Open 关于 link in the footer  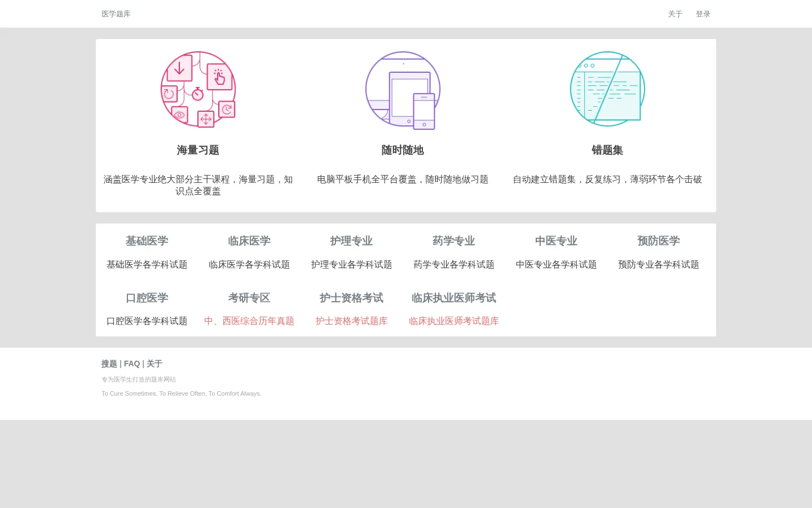coord(155,364)
